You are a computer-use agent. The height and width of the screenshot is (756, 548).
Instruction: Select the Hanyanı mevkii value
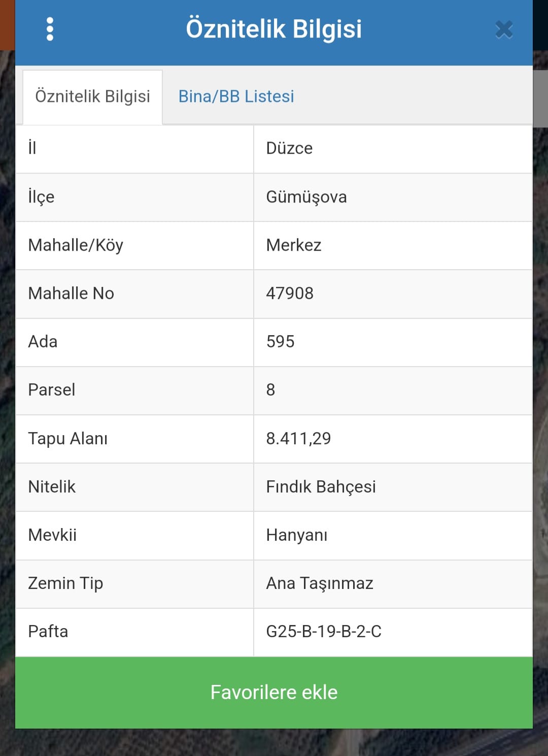pyautogui.click(x=296, y=536)
